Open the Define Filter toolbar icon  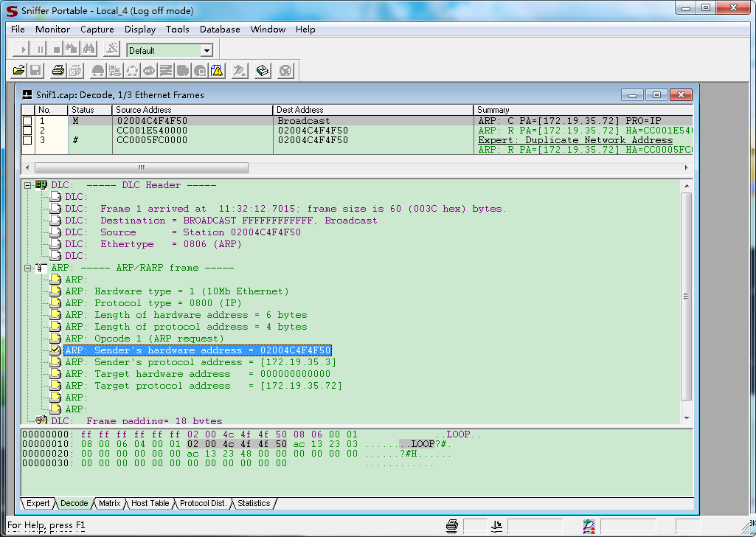tap(112, 49)
